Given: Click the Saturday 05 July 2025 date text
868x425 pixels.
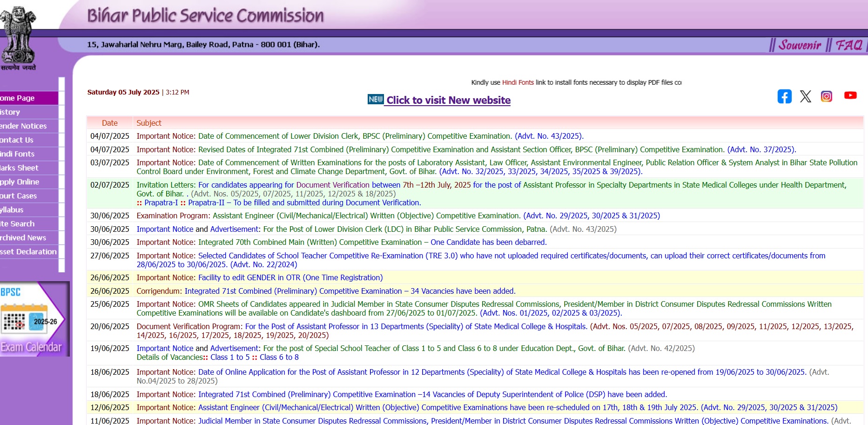Looking at the screenshot, I should click(x=123, y=92).
